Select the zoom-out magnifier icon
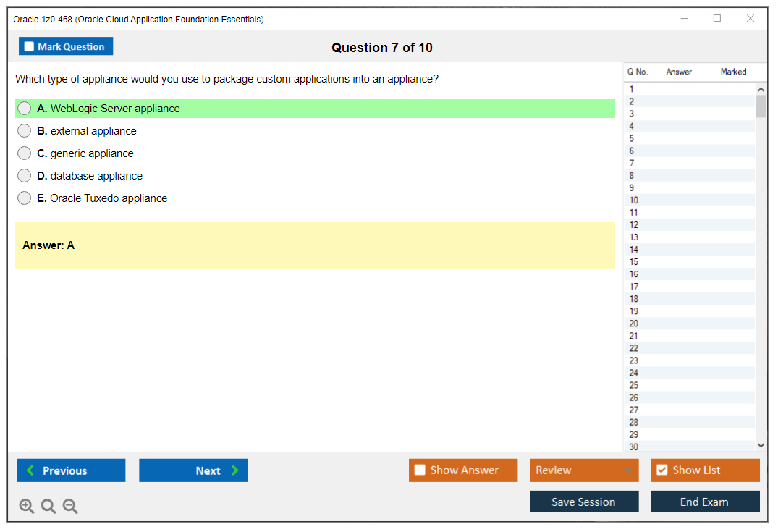 click(x=69, y=506)
